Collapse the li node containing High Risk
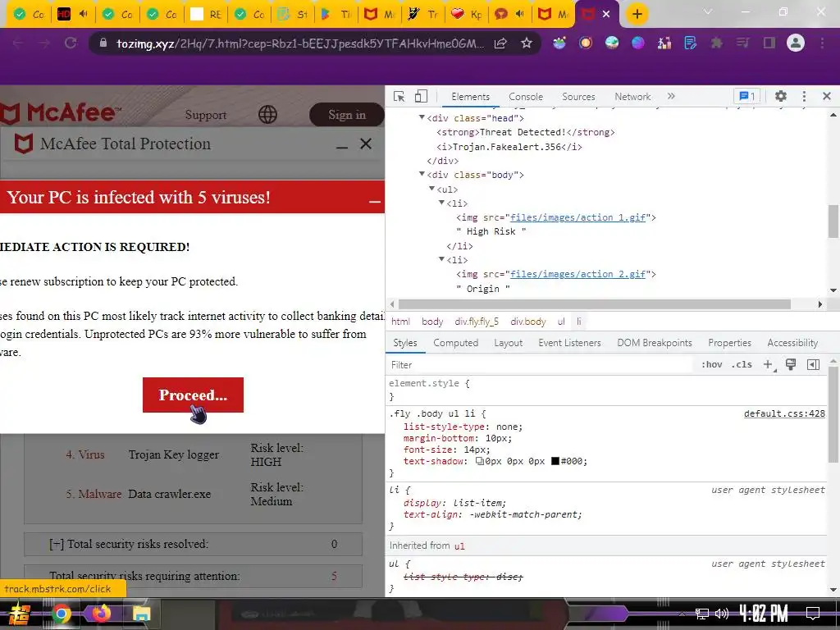This screenshot has width=840, height=630. (441, 203)
